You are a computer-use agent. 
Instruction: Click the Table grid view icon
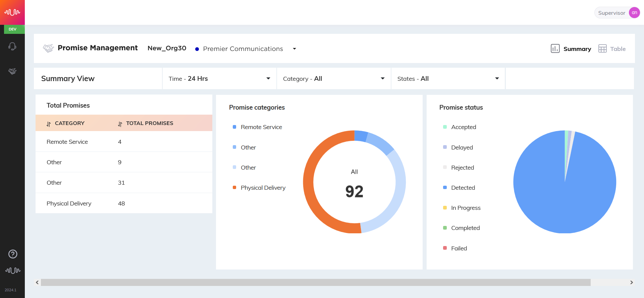click(x=602, y=49)
